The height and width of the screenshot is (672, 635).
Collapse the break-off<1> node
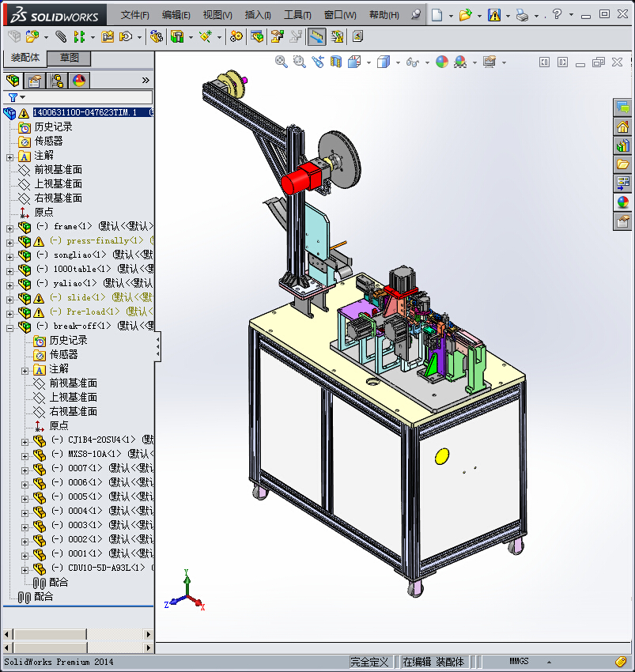pyautogui.click(x=9, y=328)
